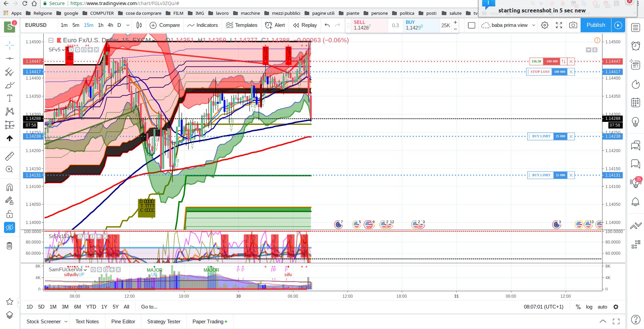Viewport: 644px width, 329px height.
Task: Select the brush drawing tool
Action: [10, 85]
